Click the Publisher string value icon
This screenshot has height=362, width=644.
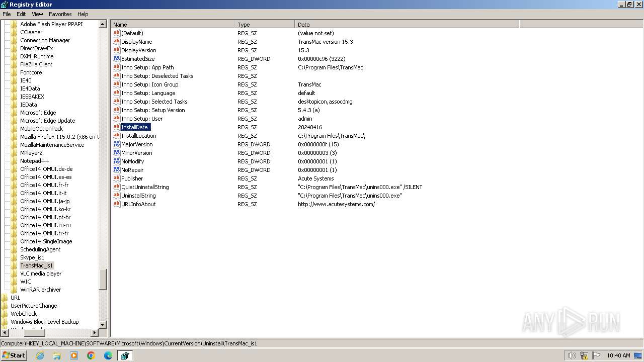pyautogui.click(x=116, y=178)
